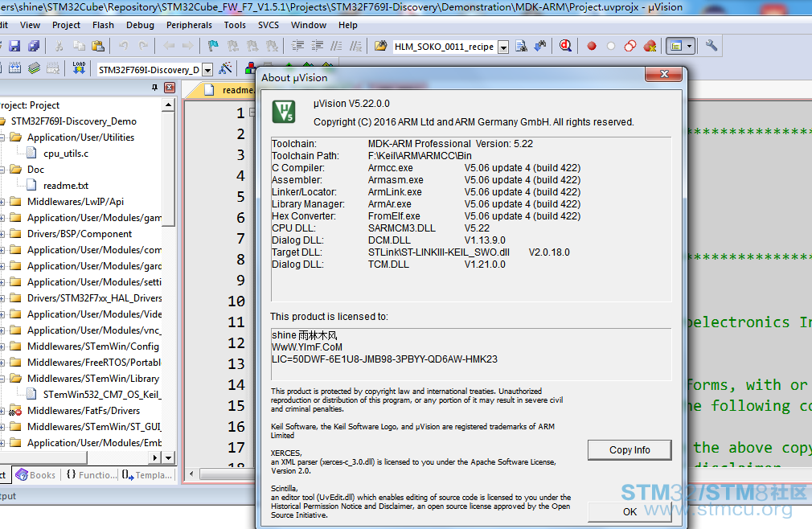Click the Project tree scroll-up arrow
Screen dimensions: 812x529
(168, 105)
